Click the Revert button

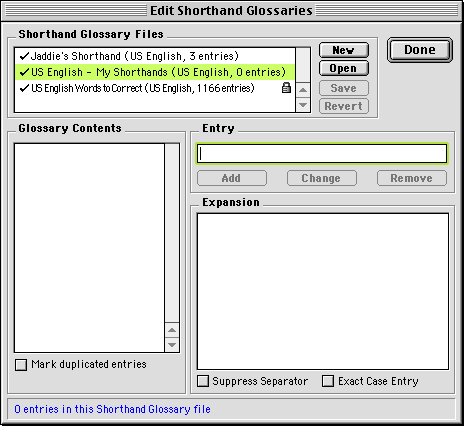344,106
